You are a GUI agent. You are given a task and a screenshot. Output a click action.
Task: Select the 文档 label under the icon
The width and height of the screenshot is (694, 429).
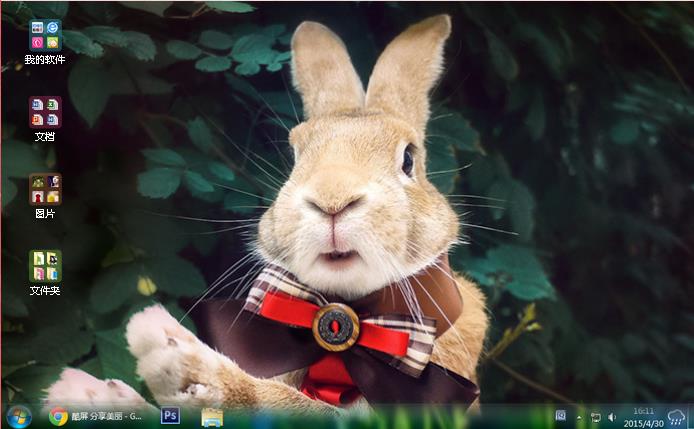tap(45, 136)
